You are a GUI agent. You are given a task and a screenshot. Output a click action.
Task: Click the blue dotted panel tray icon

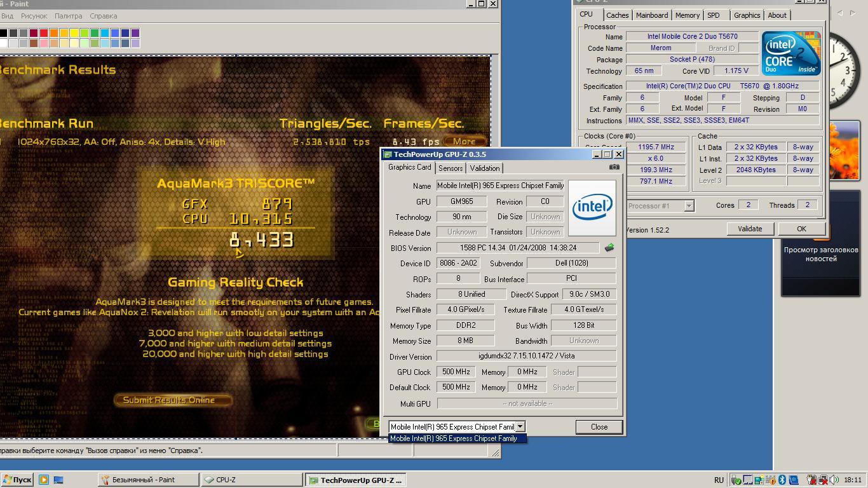coord(794,480)
